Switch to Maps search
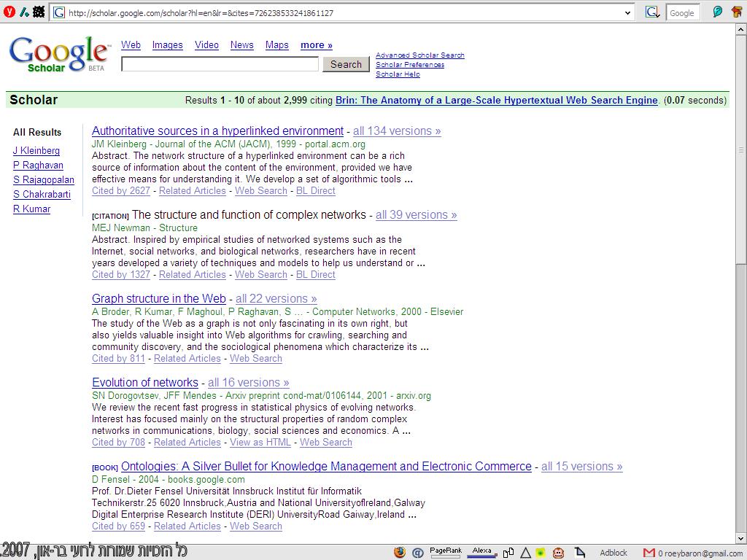The width and height of the screenshot is (747, 560). tap(276, 44)
